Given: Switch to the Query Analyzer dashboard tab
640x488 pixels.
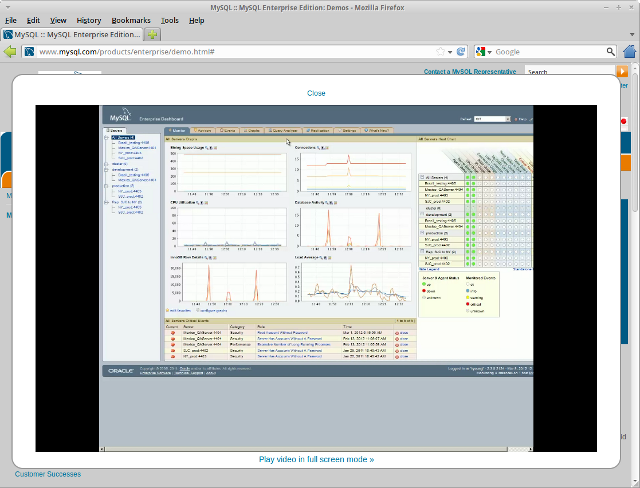Looking at the screenshot, I should 283,131.
